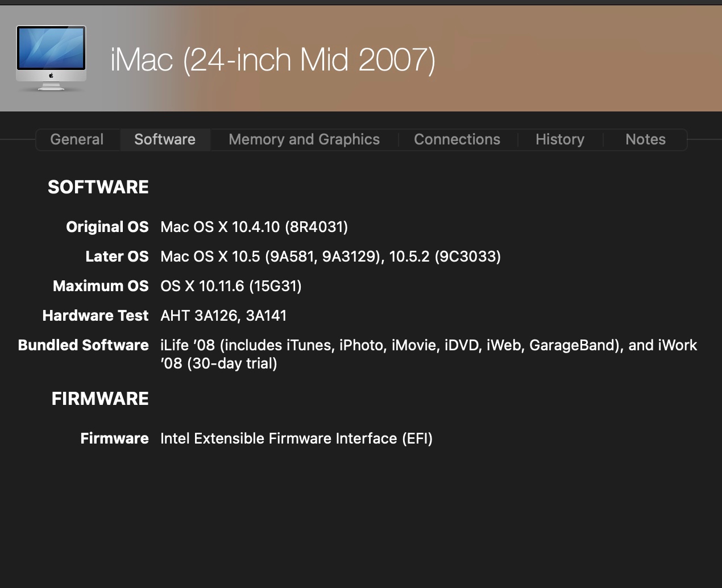The image size is (722, 588).
Task: Open the Notes tab
Action: point(645,139)
